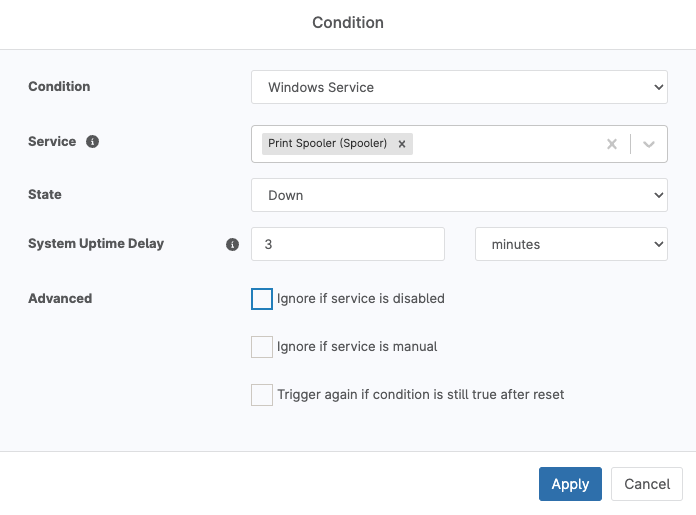Open the Condition dropdown showing Windows Service

[459, 87]
